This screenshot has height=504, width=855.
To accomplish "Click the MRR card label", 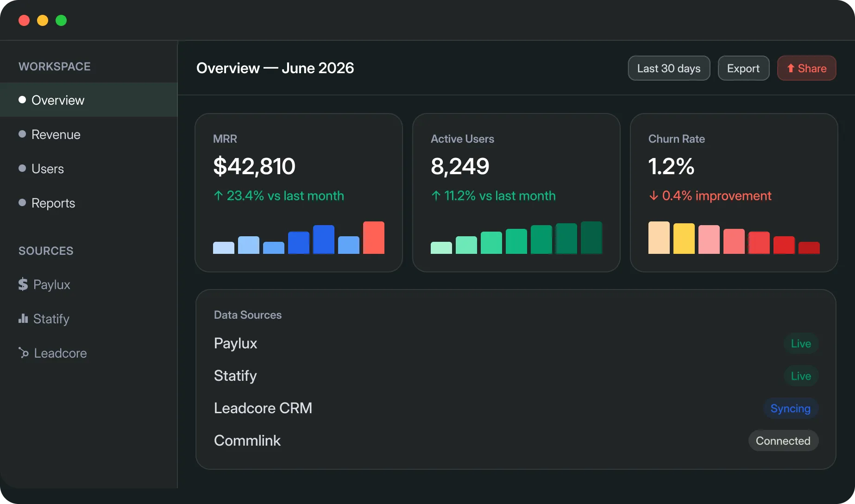I will [x=225, y=139].
